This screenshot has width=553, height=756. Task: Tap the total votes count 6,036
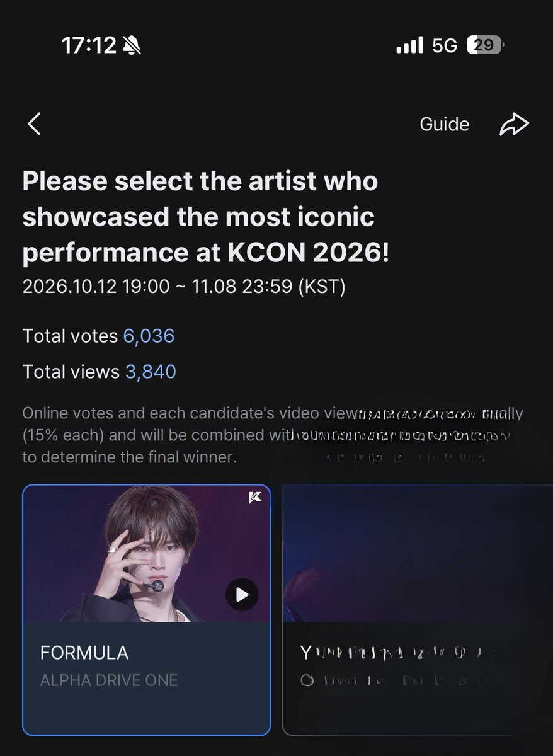pos(149,336)
